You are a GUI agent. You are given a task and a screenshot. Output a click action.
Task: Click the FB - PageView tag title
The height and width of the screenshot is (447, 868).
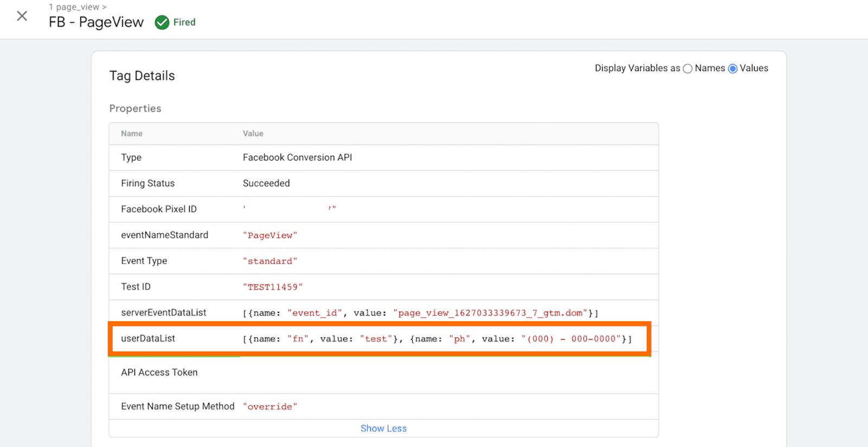[x=96, y=22]
